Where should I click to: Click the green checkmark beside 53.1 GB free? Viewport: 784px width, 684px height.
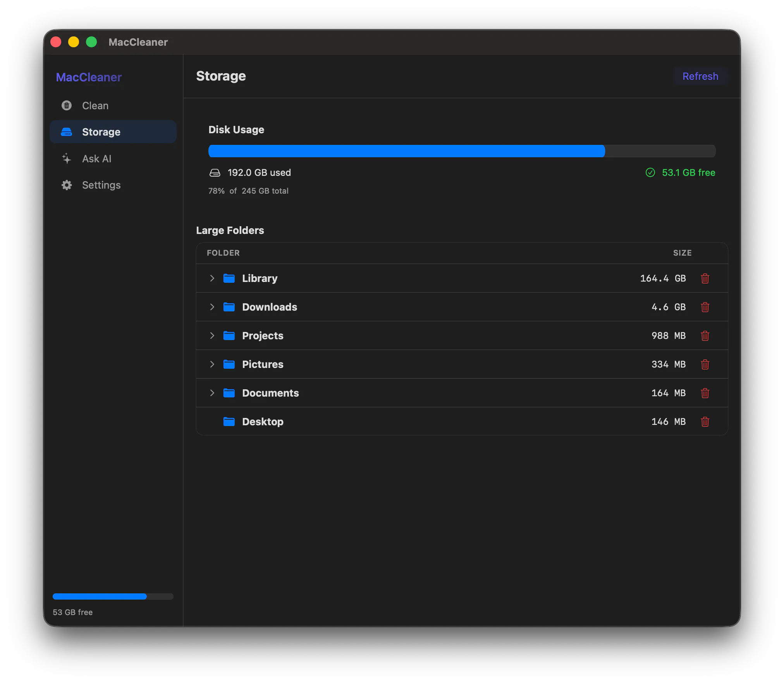coord(650,173)
